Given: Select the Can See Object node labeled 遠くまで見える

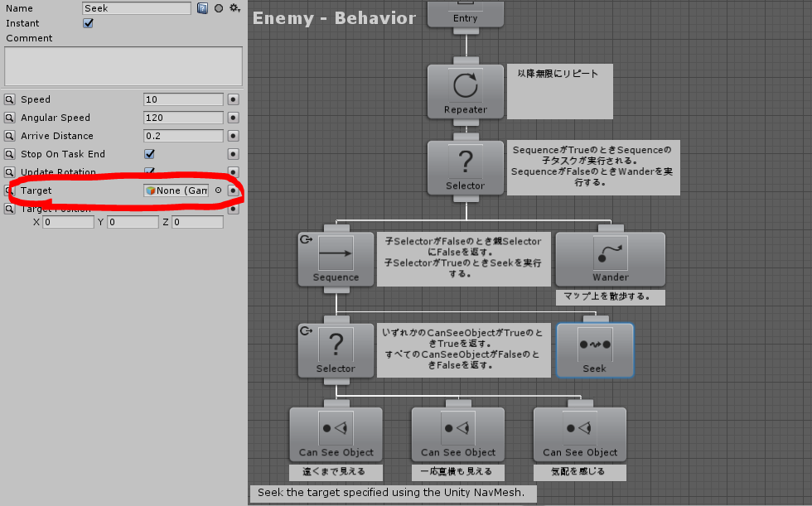Looking at the screenshot, I should point(336,434).
